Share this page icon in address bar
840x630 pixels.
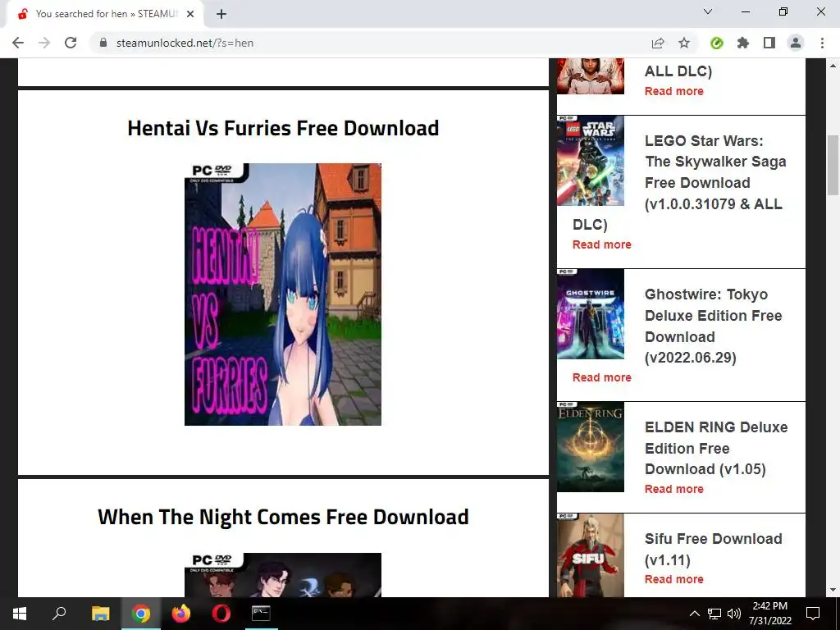click(658, 43)
